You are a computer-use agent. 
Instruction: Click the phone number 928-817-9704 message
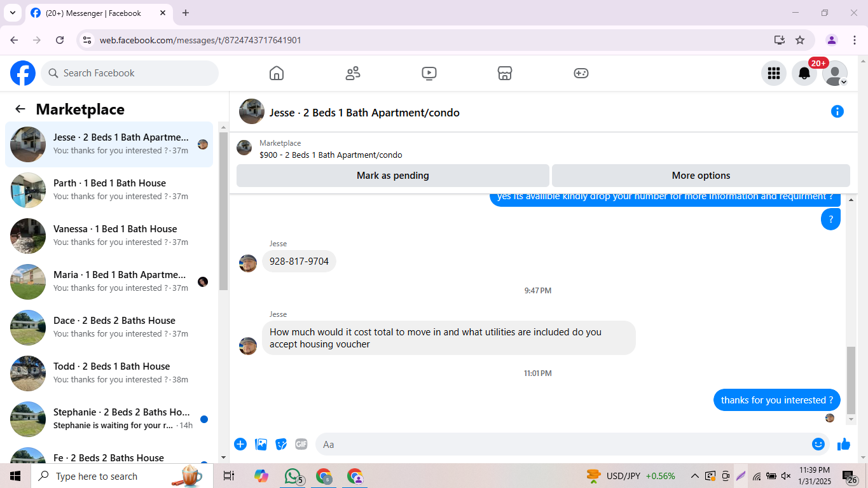tap(299, 261)
